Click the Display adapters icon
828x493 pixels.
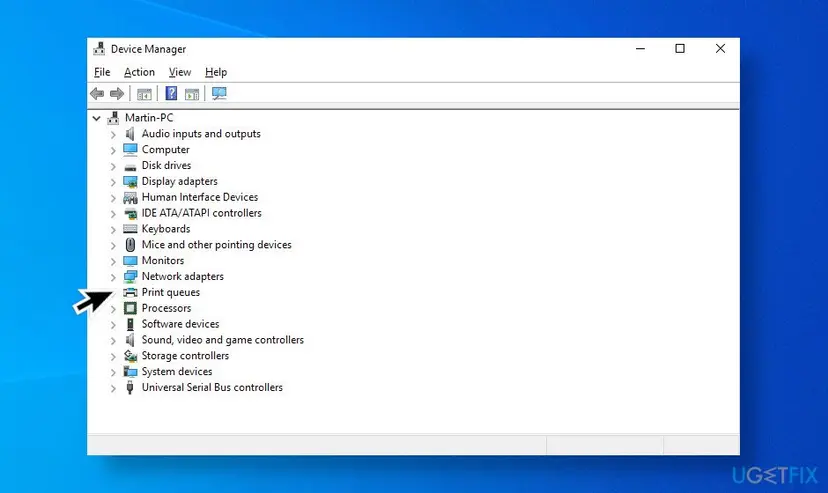pyautogui.click(x=130, y=182)
